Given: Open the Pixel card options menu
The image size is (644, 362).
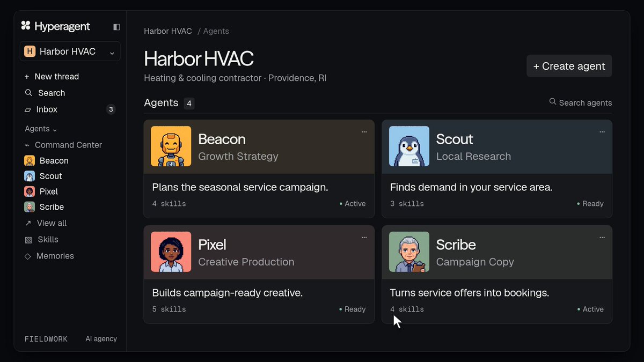Looking at the screenshot, I should [x=364, y=237].
